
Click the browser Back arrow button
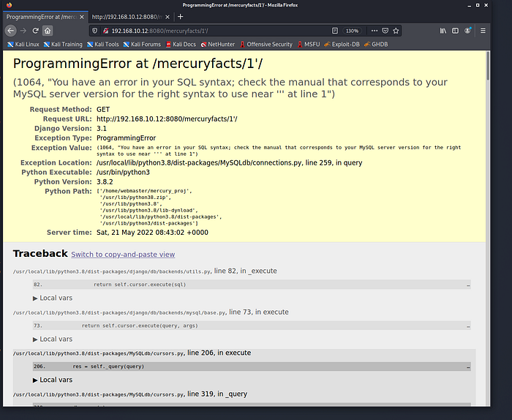pyautogui.click(x=10, y=31)
